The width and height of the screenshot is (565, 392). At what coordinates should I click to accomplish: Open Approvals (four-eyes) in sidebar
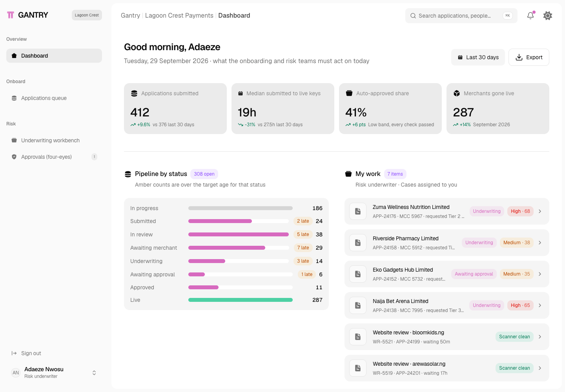pos(54,157)
